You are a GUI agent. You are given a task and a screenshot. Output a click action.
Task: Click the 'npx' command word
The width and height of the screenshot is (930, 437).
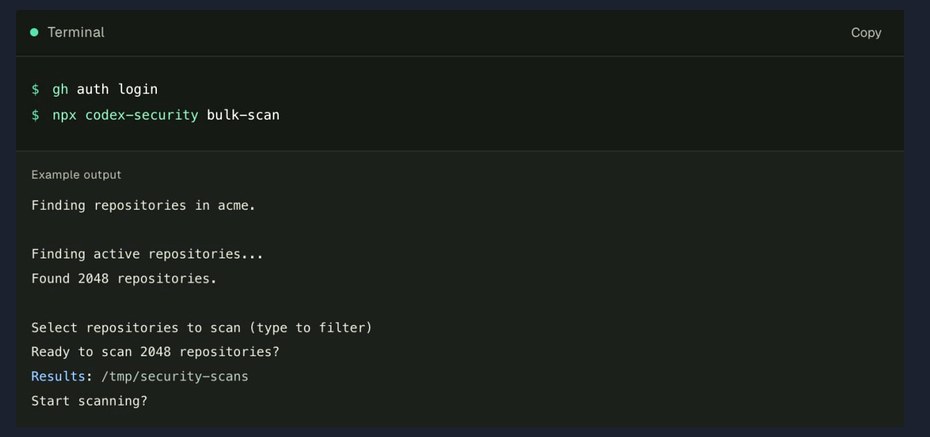tap(65, 115)
